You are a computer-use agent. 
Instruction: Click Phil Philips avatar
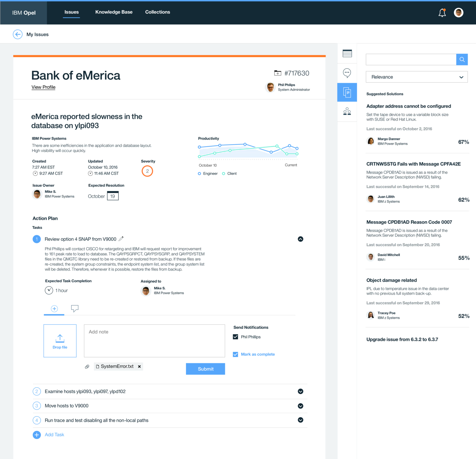point(270,87)
